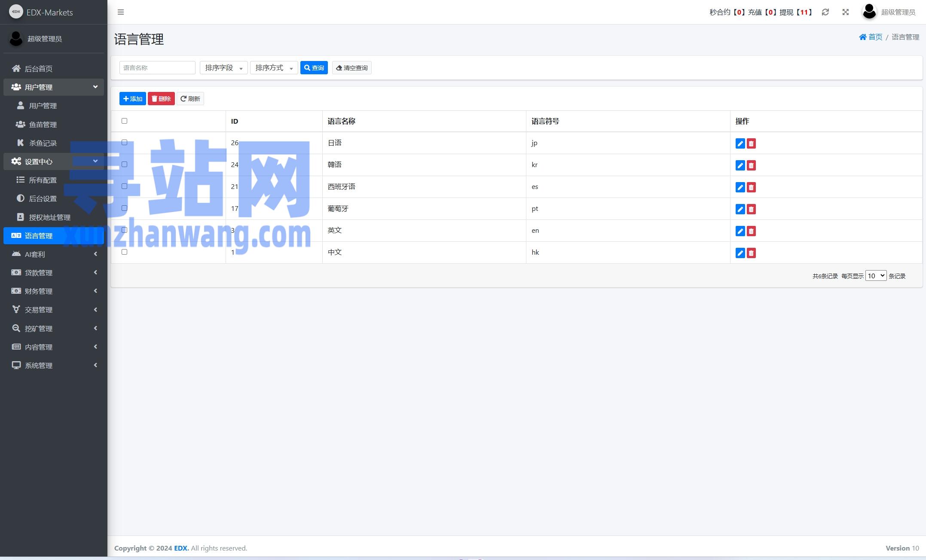Screen dimensions: 926x560
Task: Open the 排序方式 dropdown
Action: click(x=274, y=68)
